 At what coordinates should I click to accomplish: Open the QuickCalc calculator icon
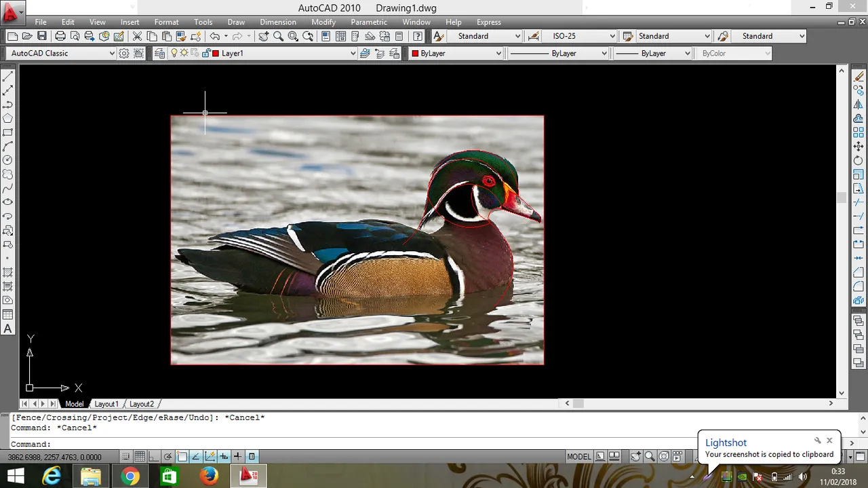click(x=399, y=36)
